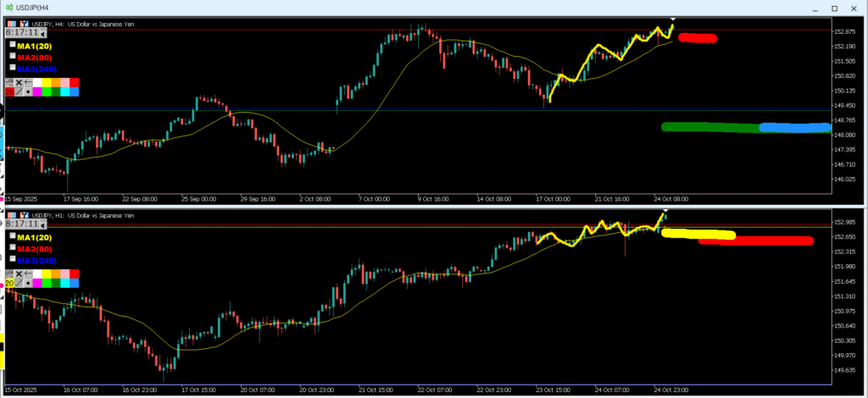Viewport: 868px width, 398px height.
Task: Click the red 20 box in H4 chart palette
Action: [9, 91]
